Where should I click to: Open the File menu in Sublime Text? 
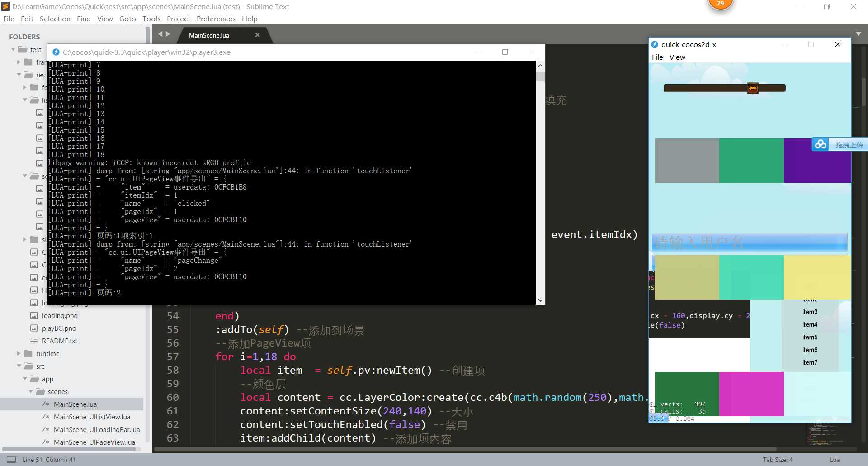[x=9, y=19]
